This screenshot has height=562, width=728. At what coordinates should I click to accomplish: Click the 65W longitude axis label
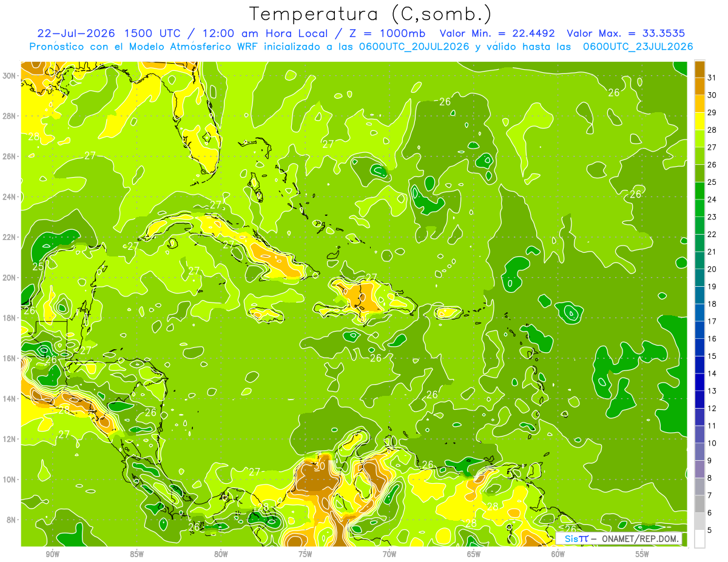pos(474,554)
